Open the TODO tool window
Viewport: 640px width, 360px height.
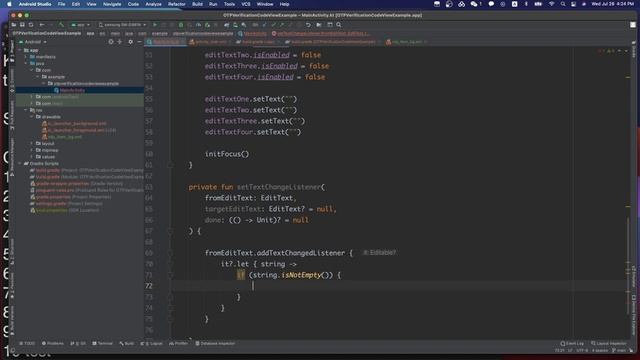(x=27, y=344)
